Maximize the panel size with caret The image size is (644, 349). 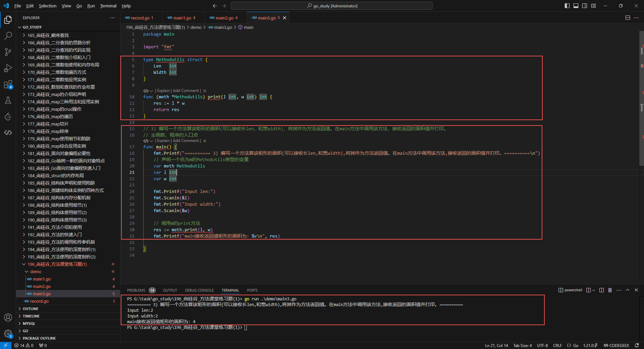628,290
